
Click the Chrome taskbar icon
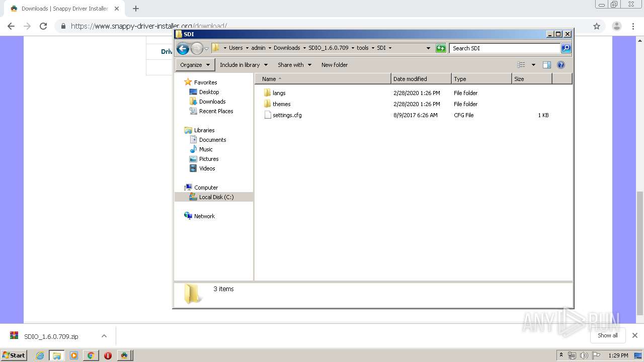point(91,355)
